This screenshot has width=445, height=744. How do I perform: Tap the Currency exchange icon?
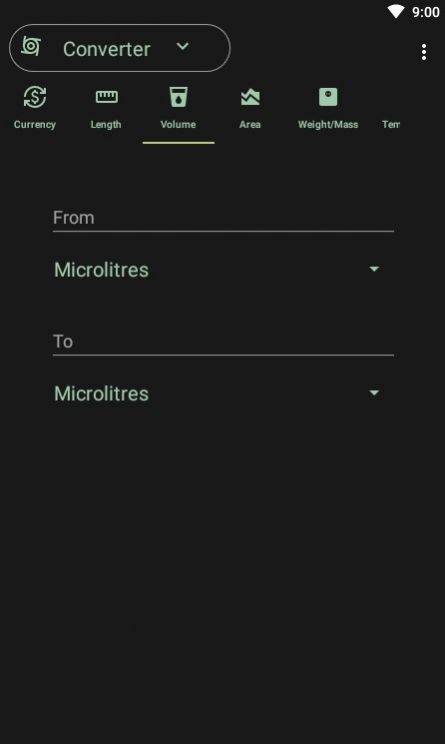35,97
